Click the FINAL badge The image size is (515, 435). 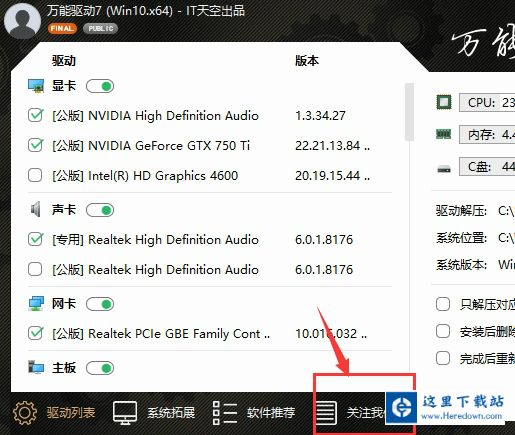point(62,28)
